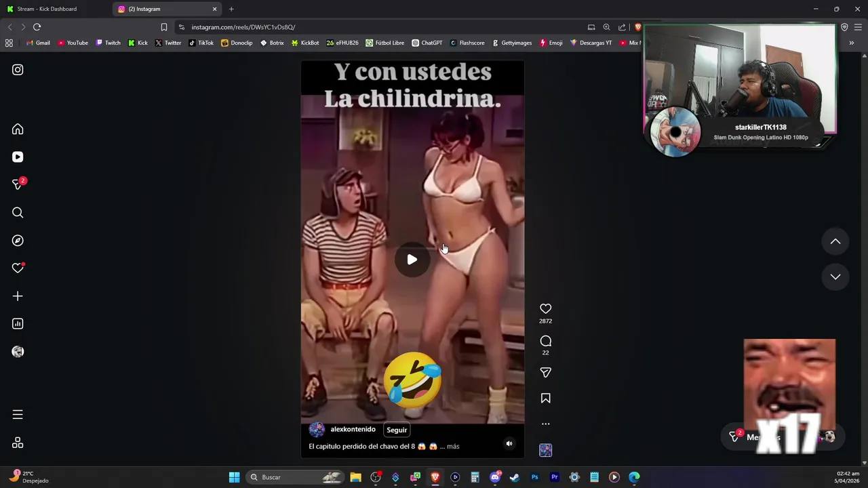Open the Donoclip bookmark

[x=237, y=43]
